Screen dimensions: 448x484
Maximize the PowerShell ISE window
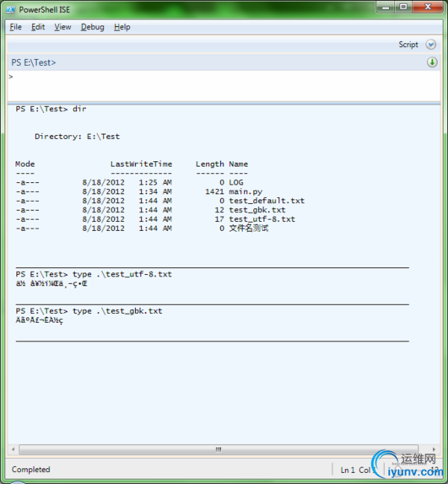pyautogui.click(x=403, y=7)
